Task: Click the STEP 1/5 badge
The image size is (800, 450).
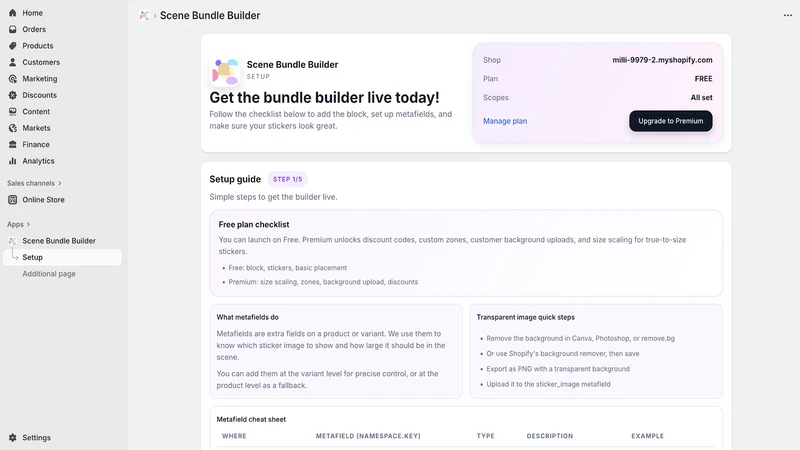Action: (x=287, y=179)
